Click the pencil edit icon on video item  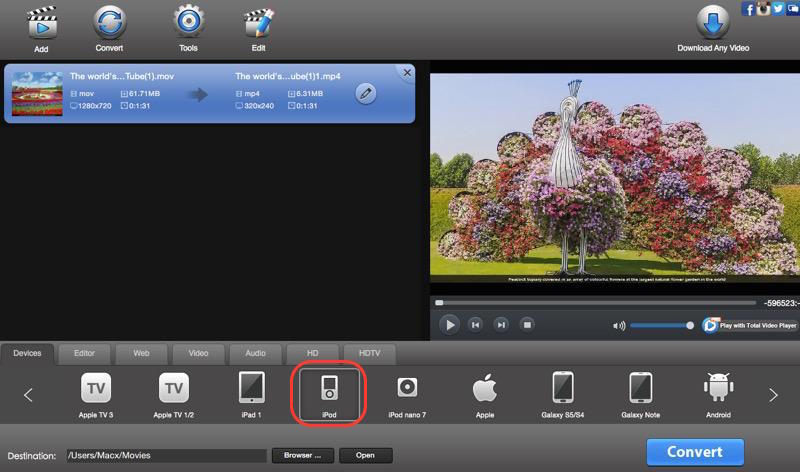tap(365, 94)
